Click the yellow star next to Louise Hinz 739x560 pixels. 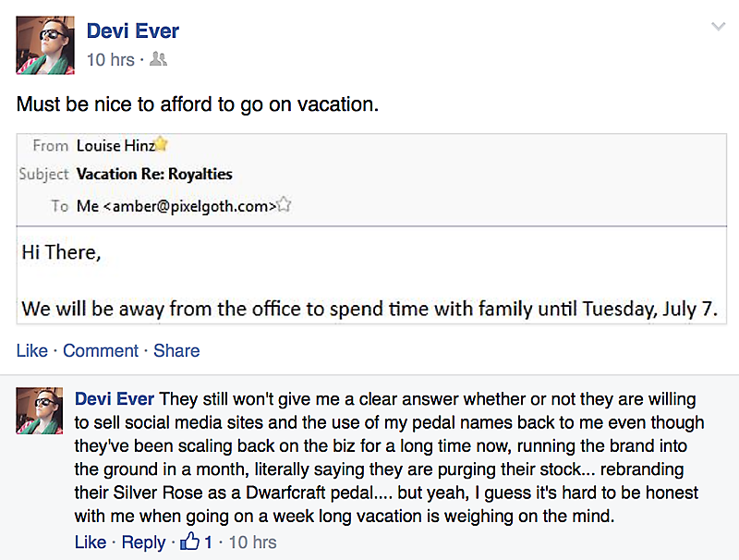(x=162, y=144)
